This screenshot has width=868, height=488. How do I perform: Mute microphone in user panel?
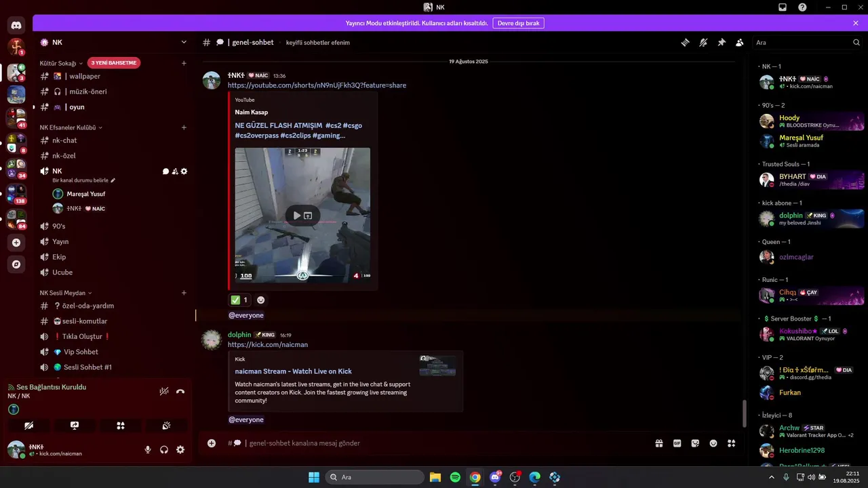pos(148,449)
